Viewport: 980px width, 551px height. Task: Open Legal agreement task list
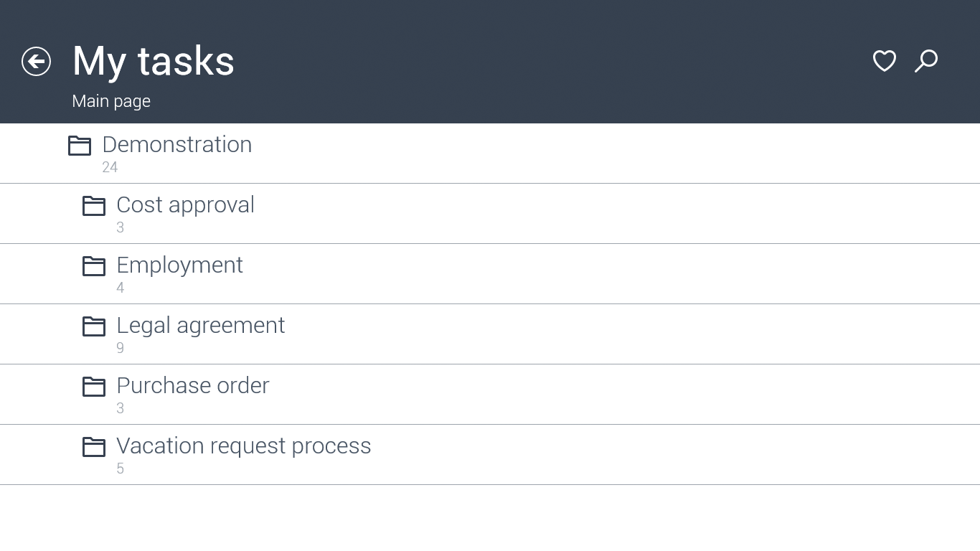pos(200,325)
